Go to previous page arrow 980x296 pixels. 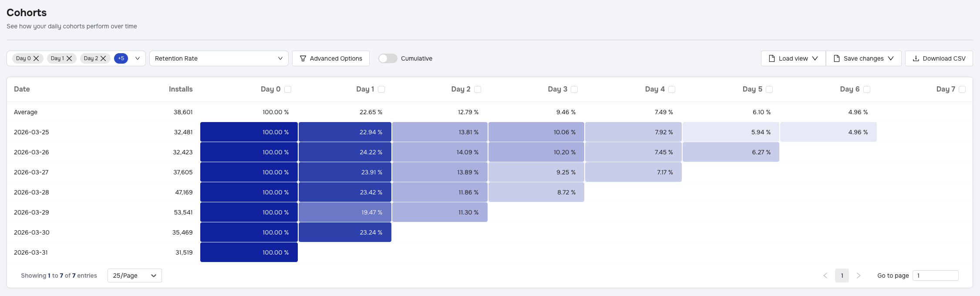coord(825,276)
